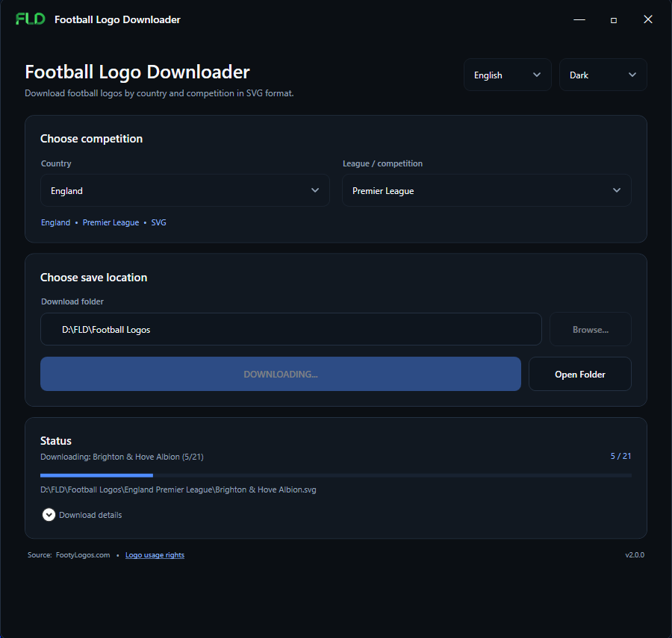Image resolution: width=672 pixels, height=638 pixels.
Task: Click the Premier League breadcrumb text
Action: (111, 222)
